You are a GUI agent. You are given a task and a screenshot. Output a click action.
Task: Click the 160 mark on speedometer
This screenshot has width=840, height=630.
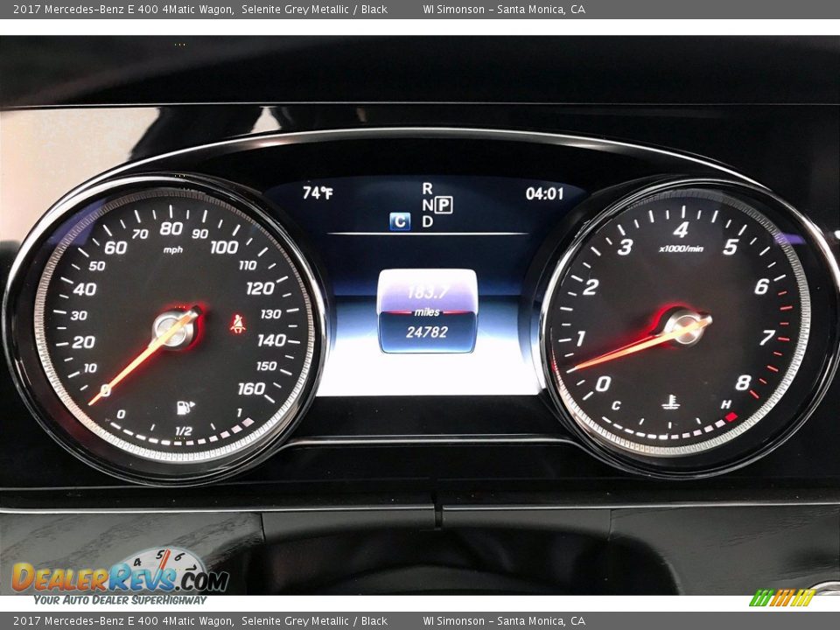click(251, 388)
